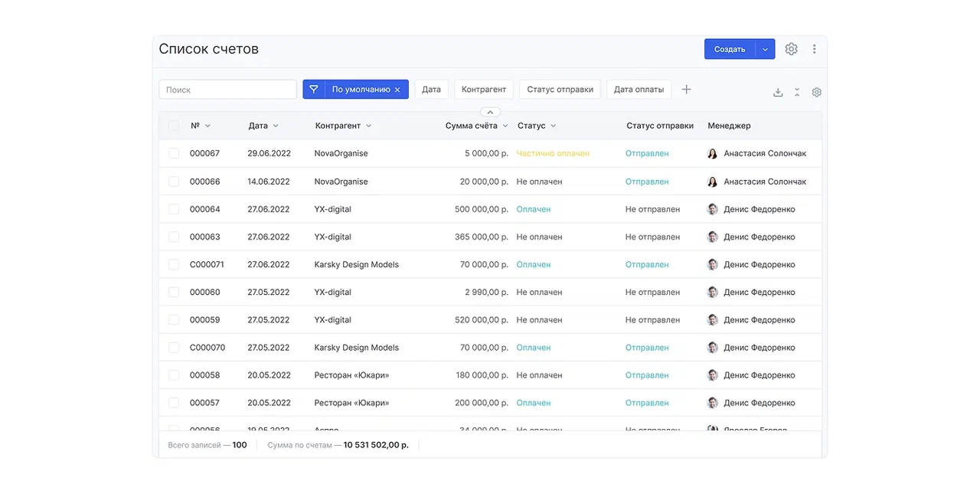Screen dimensions: 980x494
Task: Add a new filter with plus icon
Action: click(686, 90)
